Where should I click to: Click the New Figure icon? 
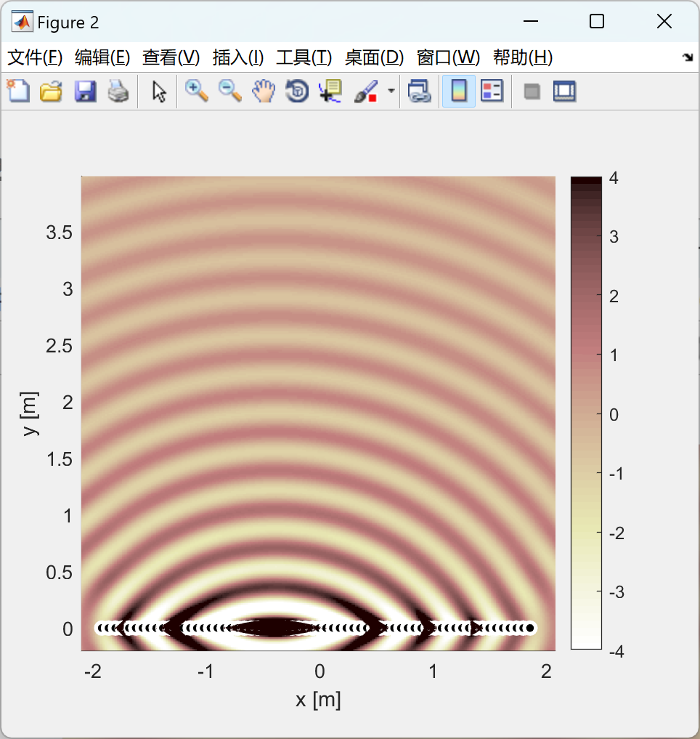point(18,91)
